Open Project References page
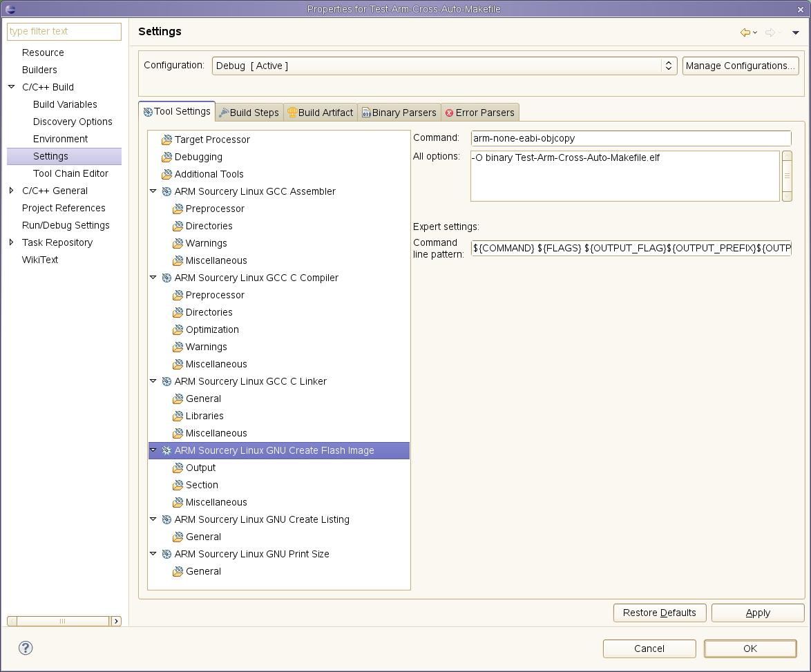The height and width of the screenshot is (672, 811). click(64, 209)
